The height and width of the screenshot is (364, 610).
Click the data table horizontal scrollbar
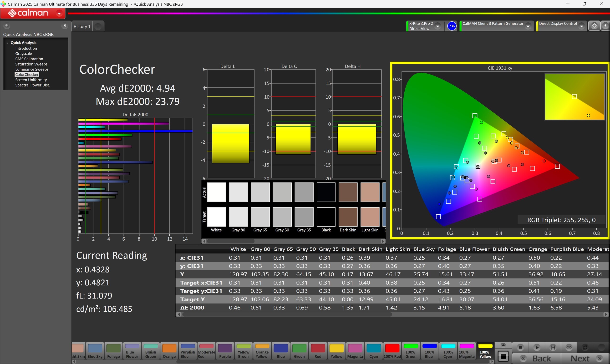287,314
